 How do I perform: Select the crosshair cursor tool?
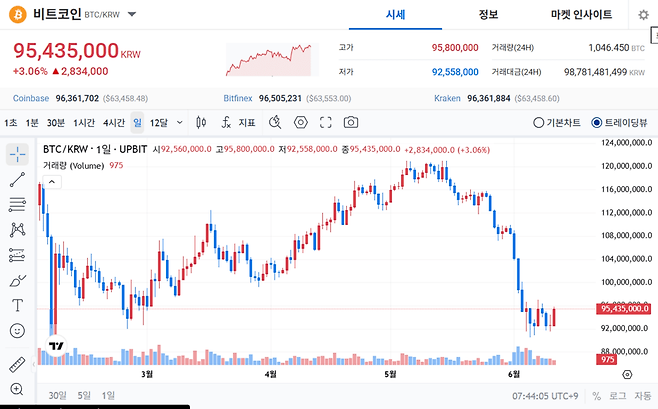(x=17, y=154)
